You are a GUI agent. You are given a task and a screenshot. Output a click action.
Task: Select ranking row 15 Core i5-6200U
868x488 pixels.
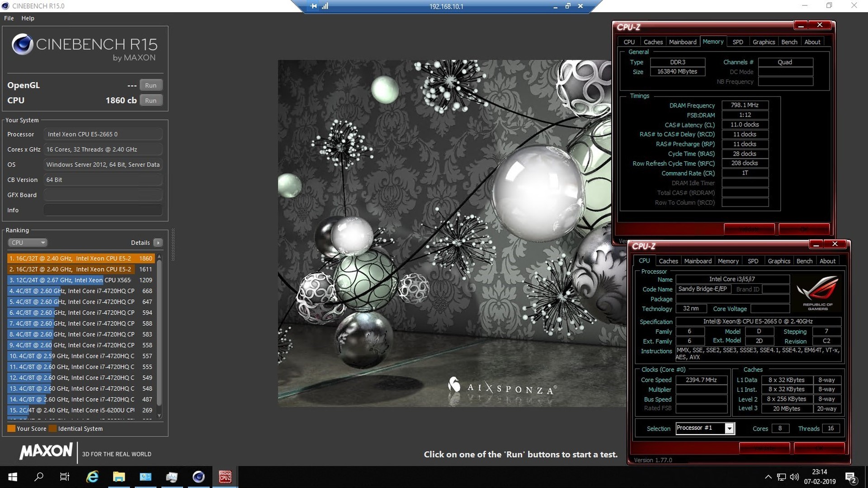[x=81, y=410]
